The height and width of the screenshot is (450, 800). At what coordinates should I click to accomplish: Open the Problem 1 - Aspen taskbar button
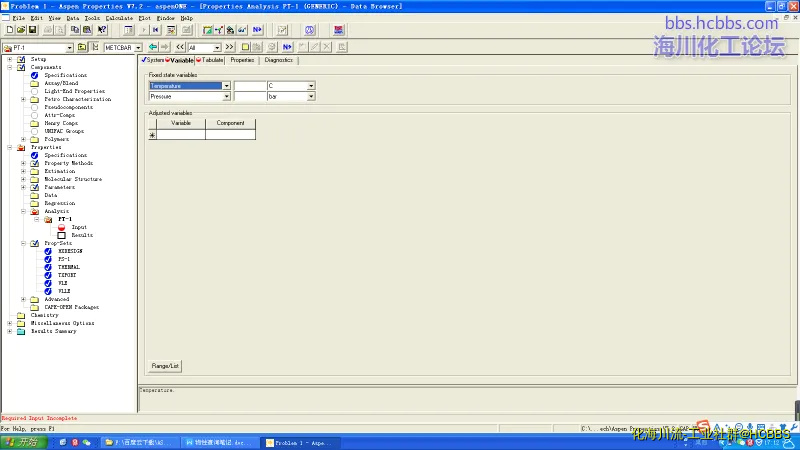point(301,443)
